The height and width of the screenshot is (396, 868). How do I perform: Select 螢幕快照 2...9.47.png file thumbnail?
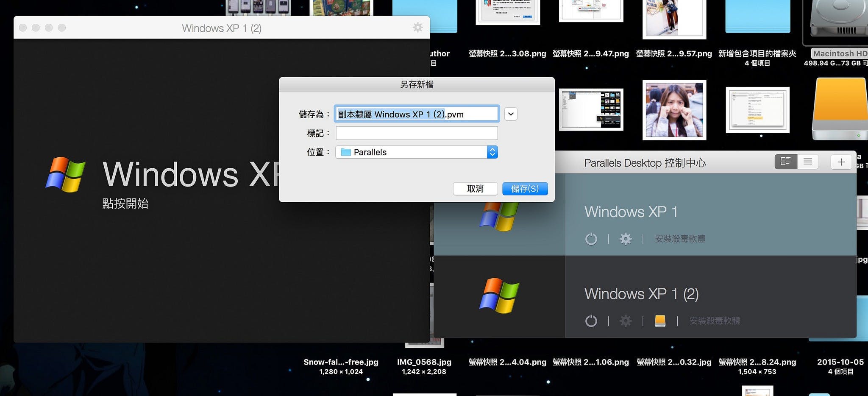591,11
